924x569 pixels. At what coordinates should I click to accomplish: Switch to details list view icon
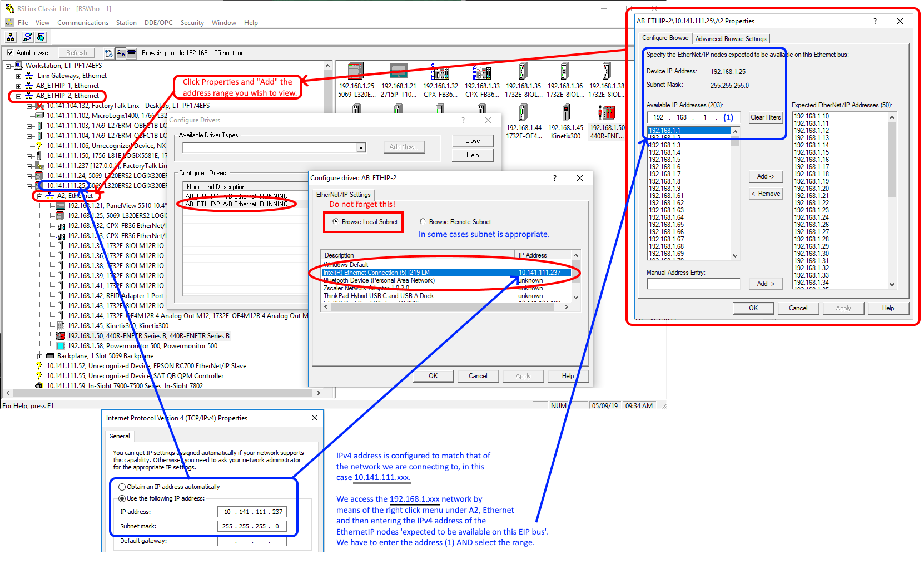[x=131, y=53]
